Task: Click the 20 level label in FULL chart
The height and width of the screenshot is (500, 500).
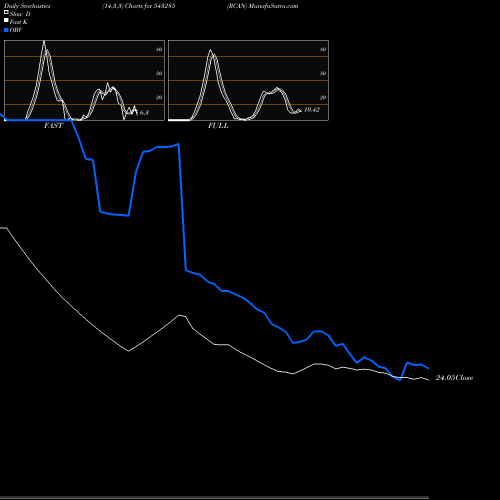Action: pos(323,97)
